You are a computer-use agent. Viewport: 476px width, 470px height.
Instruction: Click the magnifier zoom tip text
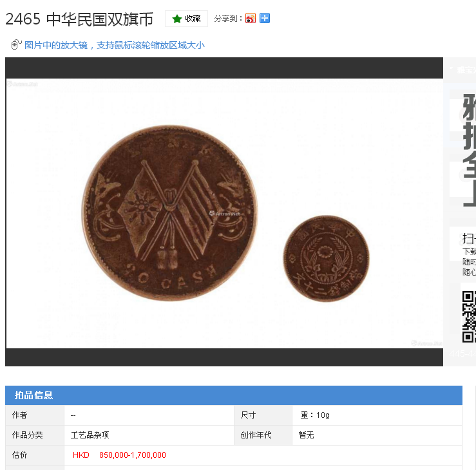point(115,45)
